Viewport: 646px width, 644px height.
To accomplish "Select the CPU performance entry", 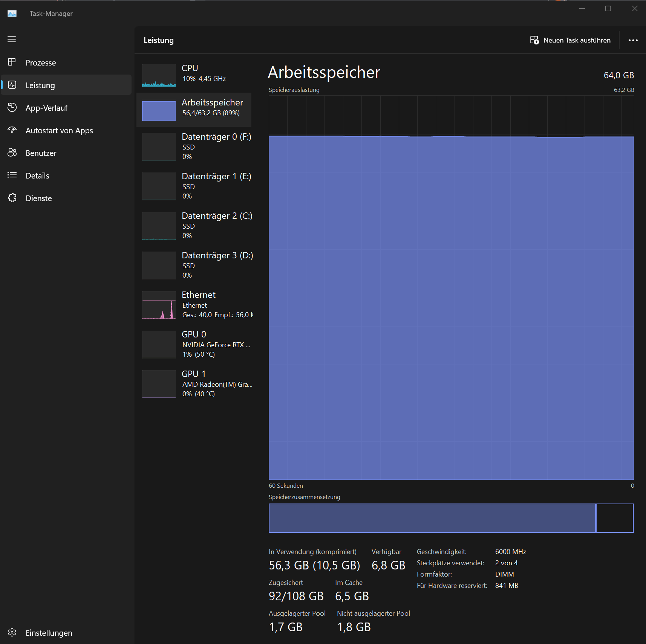I will tap(194, 75).
